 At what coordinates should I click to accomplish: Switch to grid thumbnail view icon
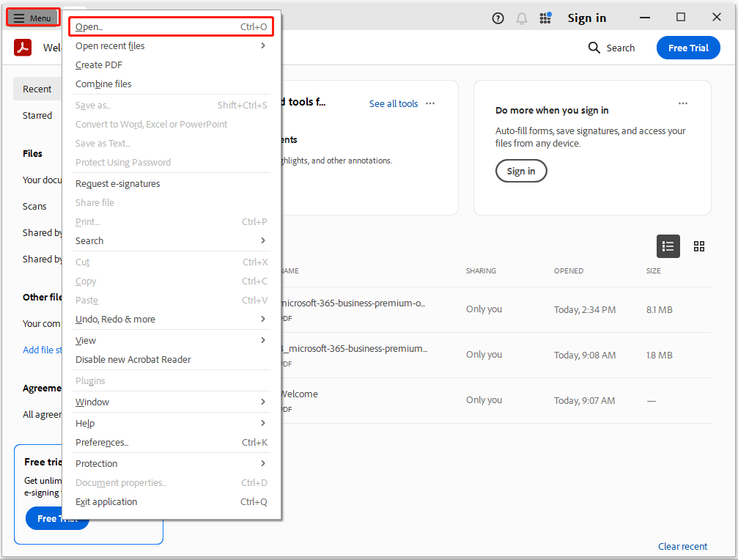pyautogui.click(x=699, y=246)
